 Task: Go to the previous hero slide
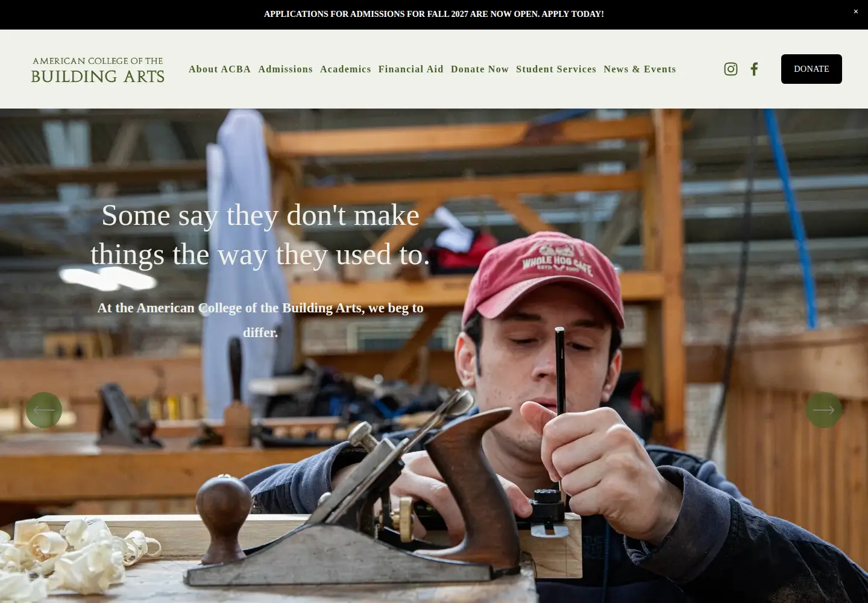[44, 410]
